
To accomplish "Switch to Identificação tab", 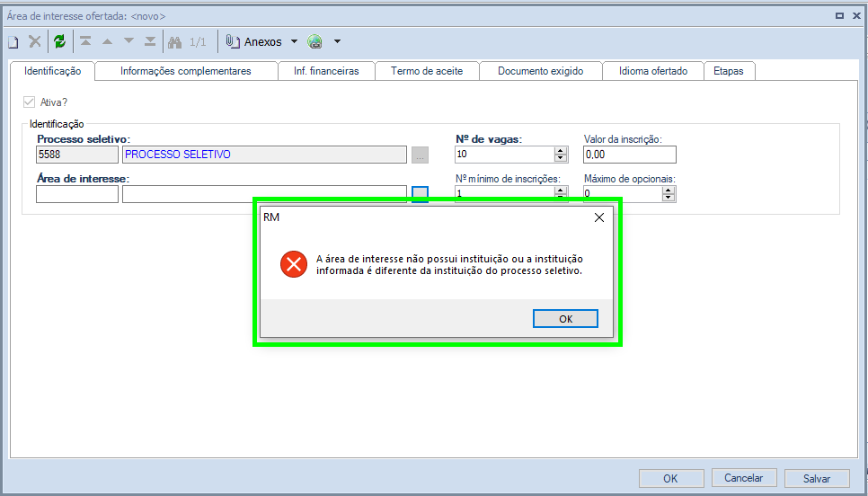I will tap(53, 71).
